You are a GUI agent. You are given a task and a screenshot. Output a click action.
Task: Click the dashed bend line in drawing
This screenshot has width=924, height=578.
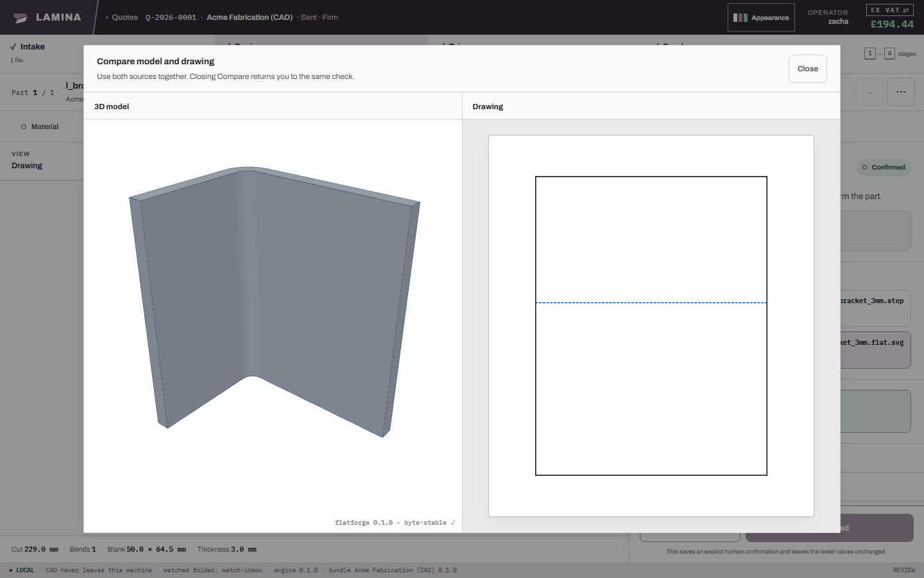[x=651, y=302]
